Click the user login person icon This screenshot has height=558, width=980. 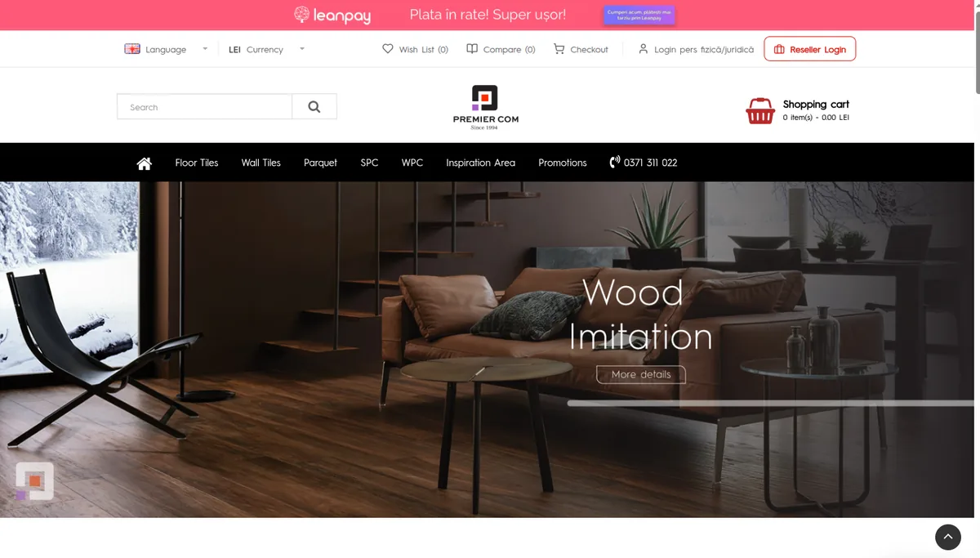pos(644,49)
